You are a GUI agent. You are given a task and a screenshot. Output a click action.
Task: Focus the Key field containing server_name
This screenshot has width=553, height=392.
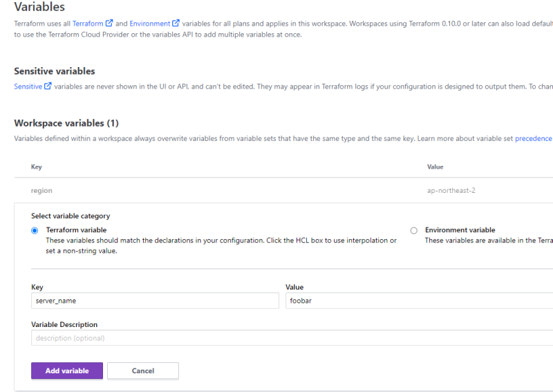pos(156,300)
